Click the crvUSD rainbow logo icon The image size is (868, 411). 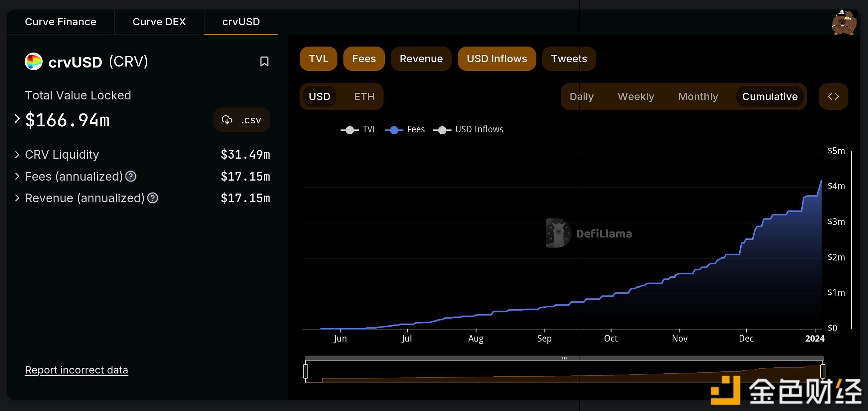[33, 61]
